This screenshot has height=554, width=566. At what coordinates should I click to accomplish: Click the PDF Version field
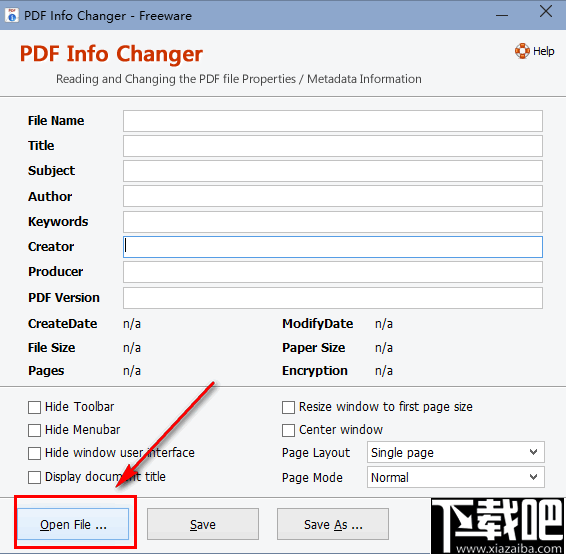pyautogui.click(x=332, y=298)
